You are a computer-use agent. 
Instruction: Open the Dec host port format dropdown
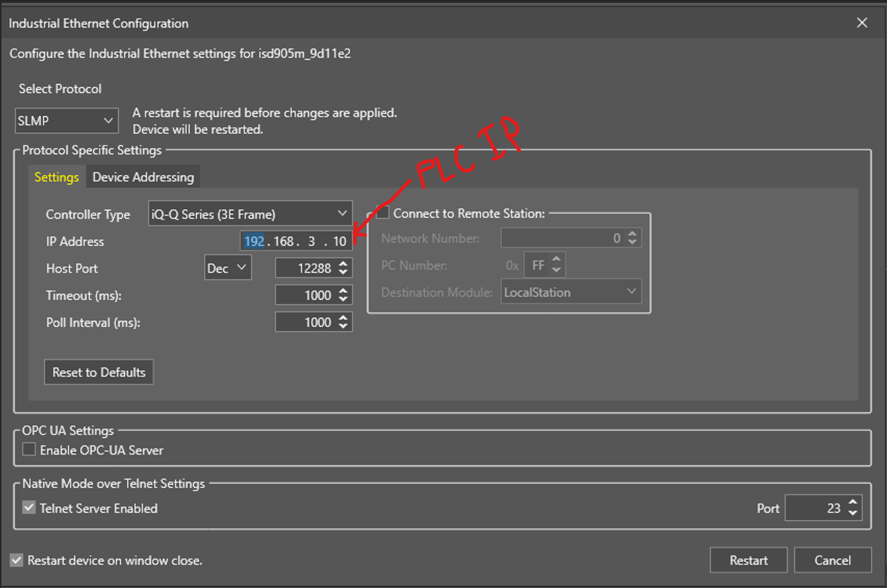(x=228, y=268)
